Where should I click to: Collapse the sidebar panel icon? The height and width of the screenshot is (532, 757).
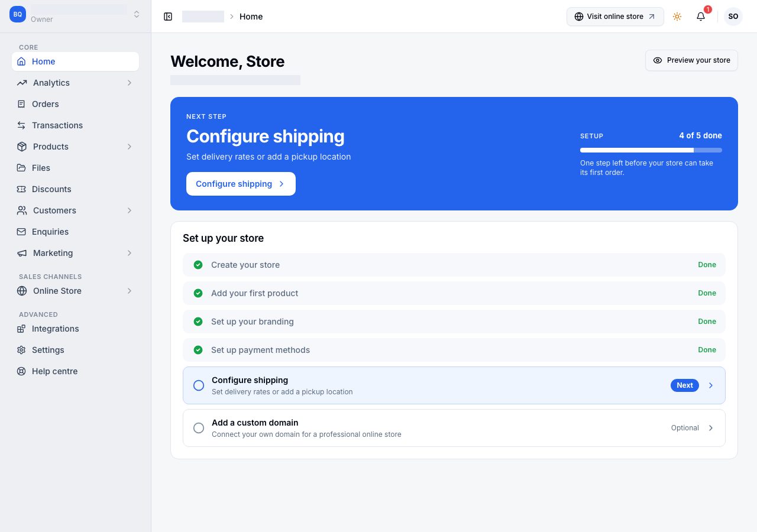coord(168,17)
